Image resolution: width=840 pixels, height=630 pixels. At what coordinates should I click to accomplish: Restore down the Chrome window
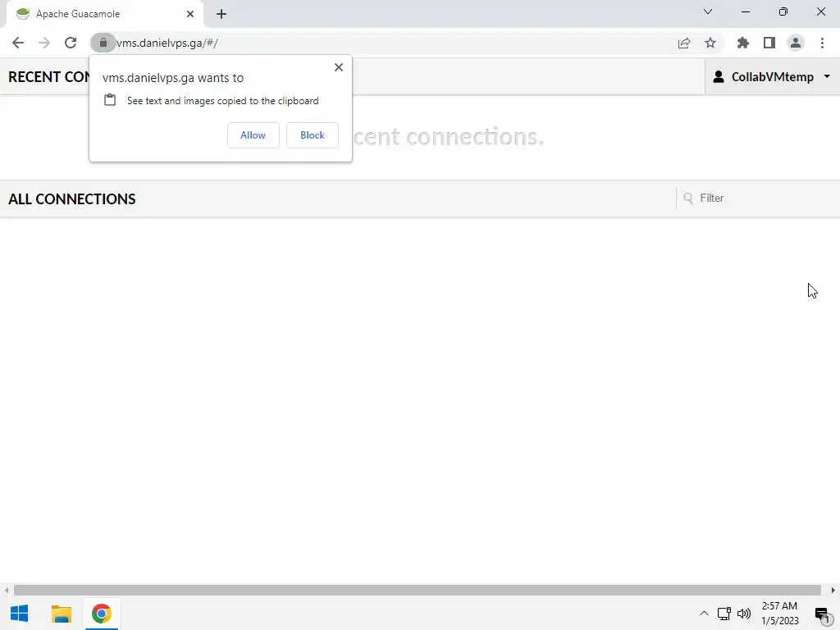[783, 11]
